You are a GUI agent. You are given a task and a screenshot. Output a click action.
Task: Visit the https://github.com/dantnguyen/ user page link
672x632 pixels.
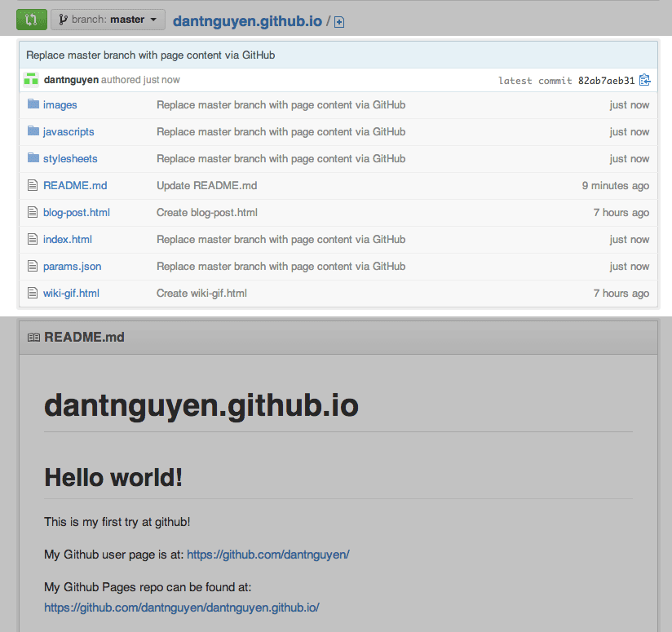tap(267, 554)
